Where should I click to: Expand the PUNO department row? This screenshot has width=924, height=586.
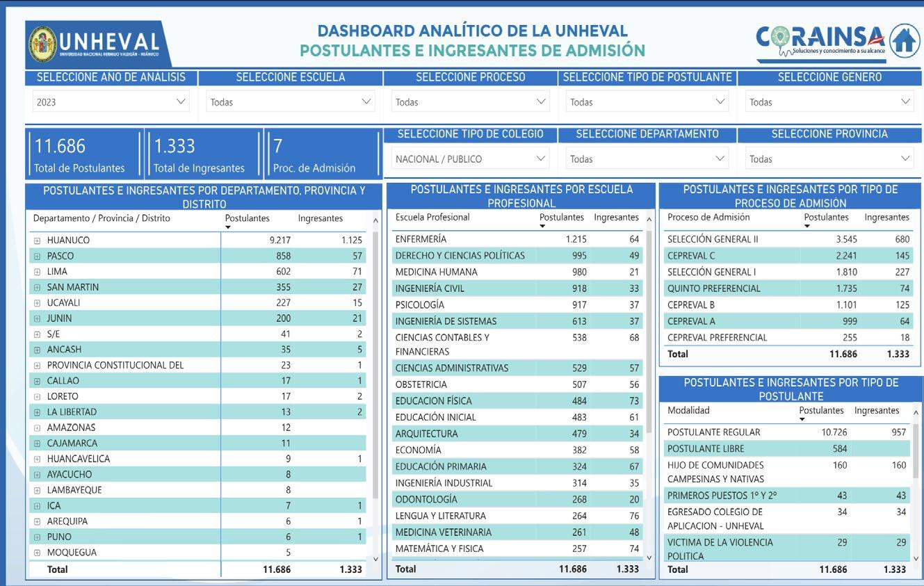coord(38,537)
